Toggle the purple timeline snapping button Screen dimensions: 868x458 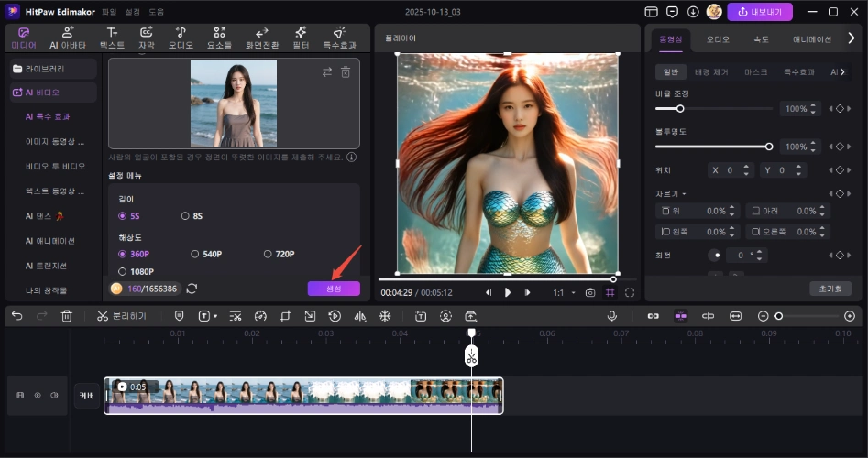tap(680, 316)
